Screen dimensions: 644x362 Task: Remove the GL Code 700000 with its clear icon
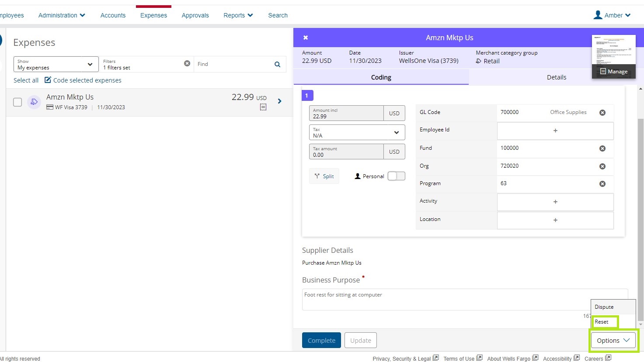pos(602,112)
